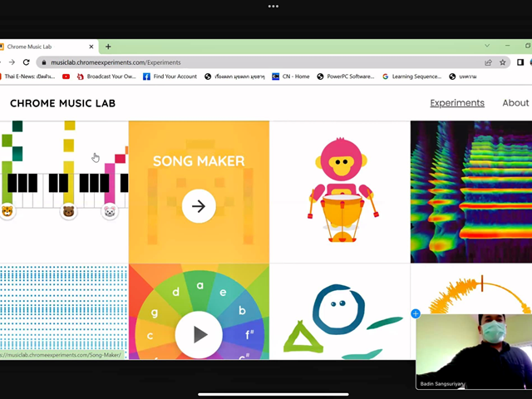The height and width of the screenshot is (399, 532).
Task: Open the PowerPC Software bookmark
Action: coord(346,76)
